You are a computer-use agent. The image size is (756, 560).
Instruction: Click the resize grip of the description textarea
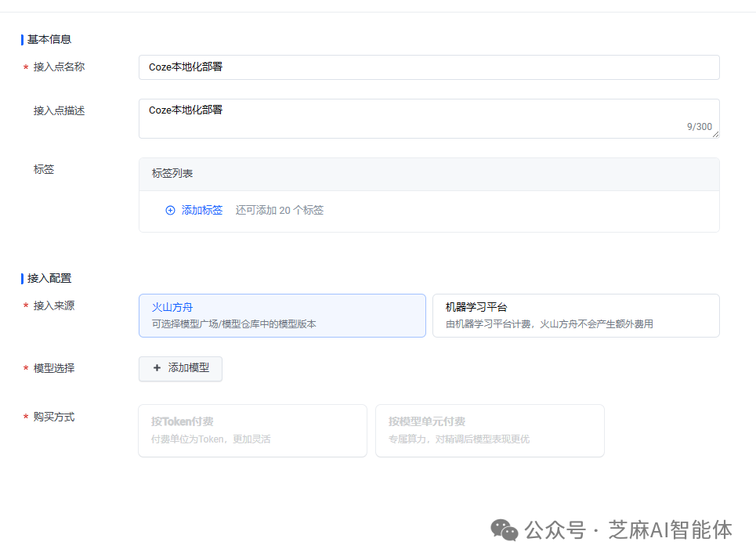tap(714, 135)
